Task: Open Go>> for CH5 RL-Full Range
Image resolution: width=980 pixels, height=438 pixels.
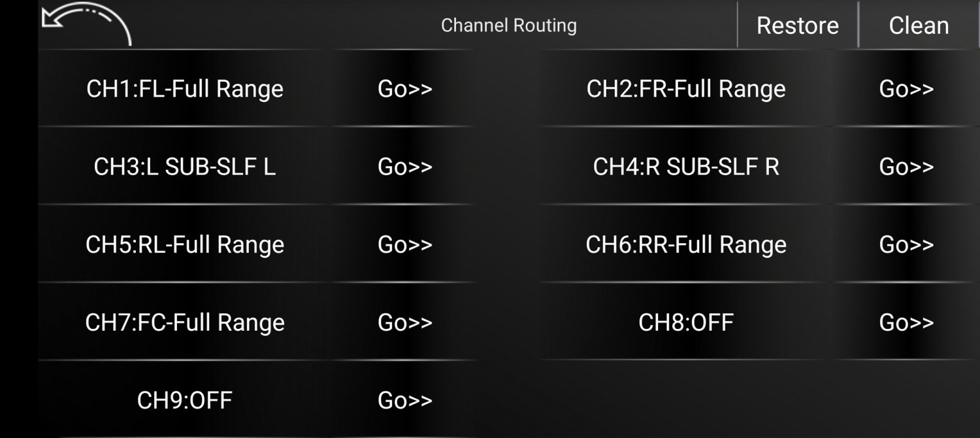Action: coord(405,244)
